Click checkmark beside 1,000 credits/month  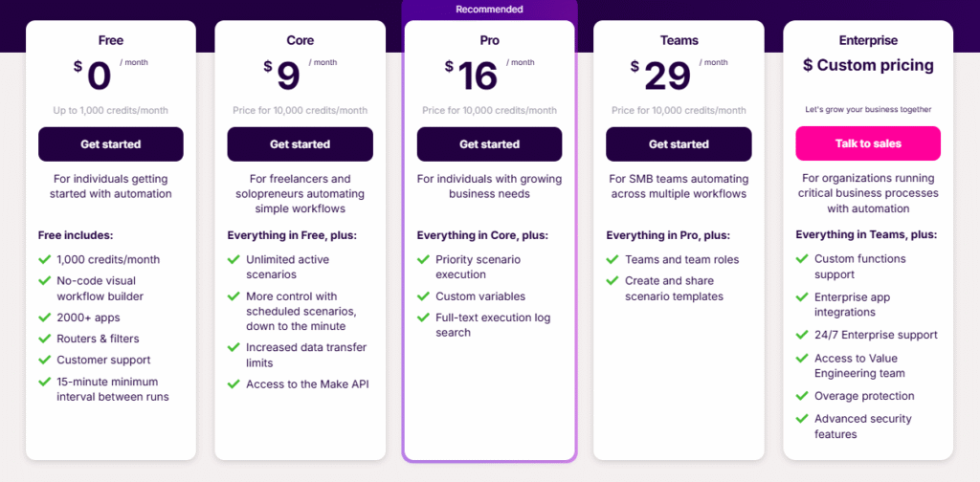[44, 259]
